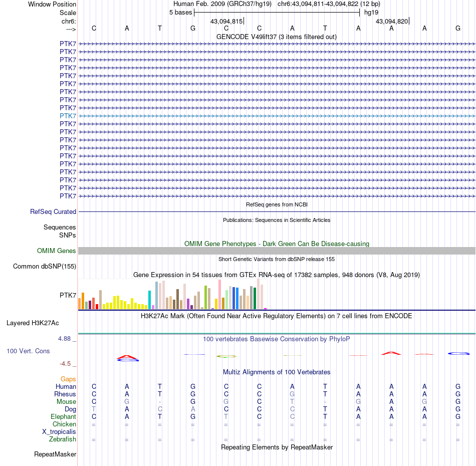The width and height of the screenshot is (476, 466).
Task: Select the Scale track label
Action: tap(68, 13)
